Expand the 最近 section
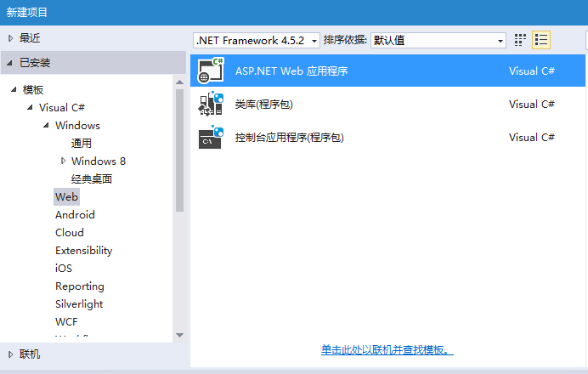The image size is (588, 374). [x=10, y=38]
